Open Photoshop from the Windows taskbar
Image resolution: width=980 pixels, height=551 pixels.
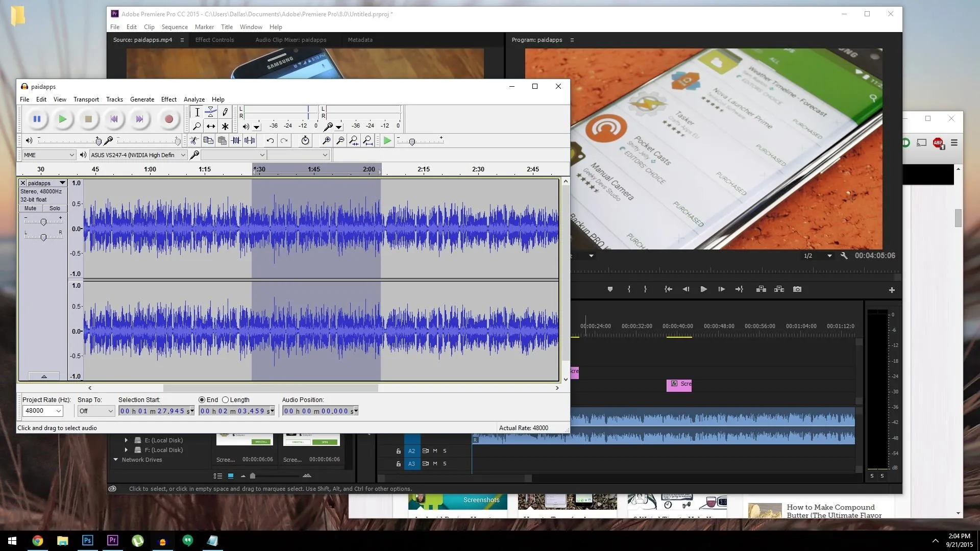click(87, 540)
